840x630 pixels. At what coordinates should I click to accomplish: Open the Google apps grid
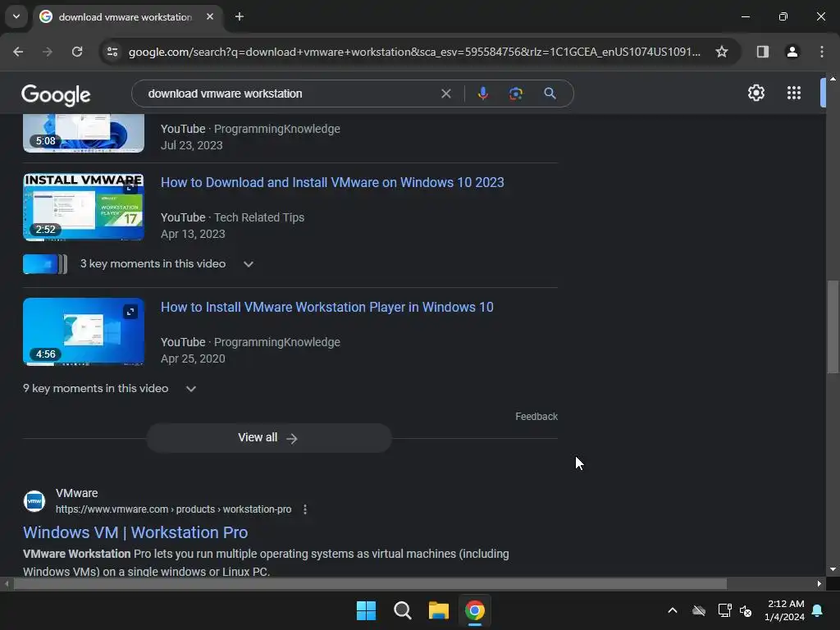pos(794,94)
